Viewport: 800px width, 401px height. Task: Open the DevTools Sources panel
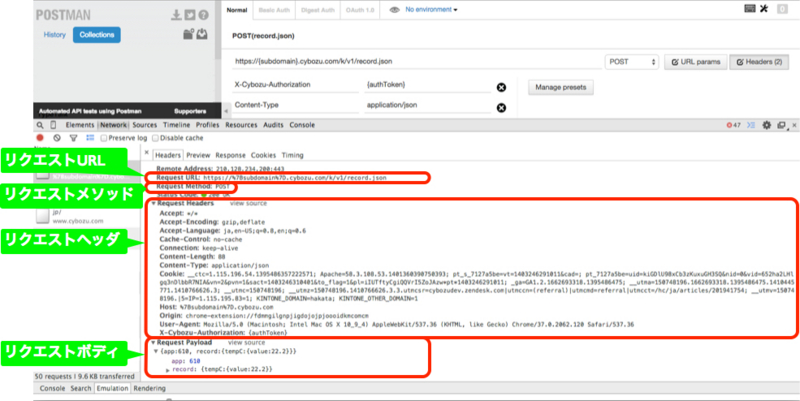click(145, 125)
